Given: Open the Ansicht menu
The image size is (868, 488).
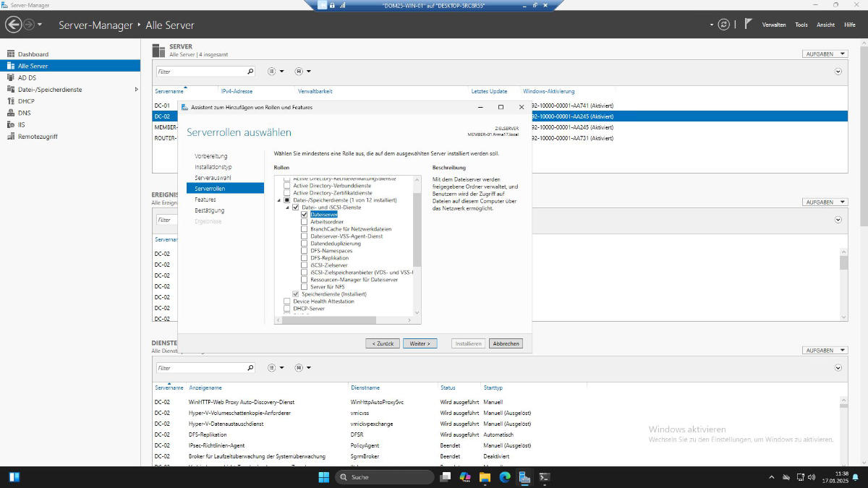Looking at the screenshot, I should pyautogui.click(x=825, y=25).
